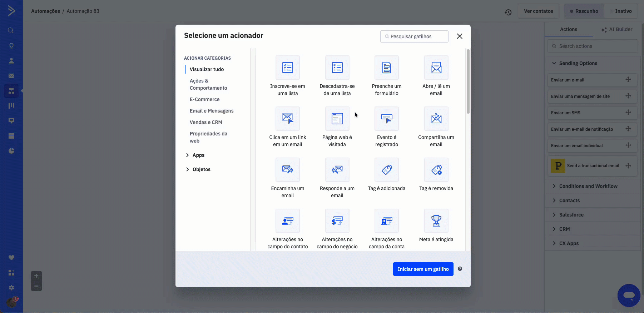The width and height of the screenshot is (644, 313).
Task: Select the 'Evento é registrado' trigger icon
Action: 386,119
